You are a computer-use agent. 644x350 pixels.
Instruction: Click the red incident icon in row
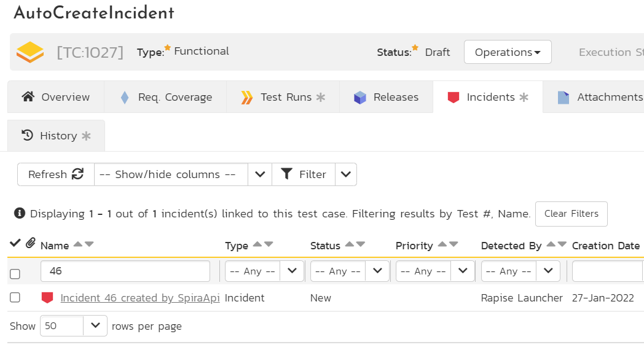[x=47, y=298]
